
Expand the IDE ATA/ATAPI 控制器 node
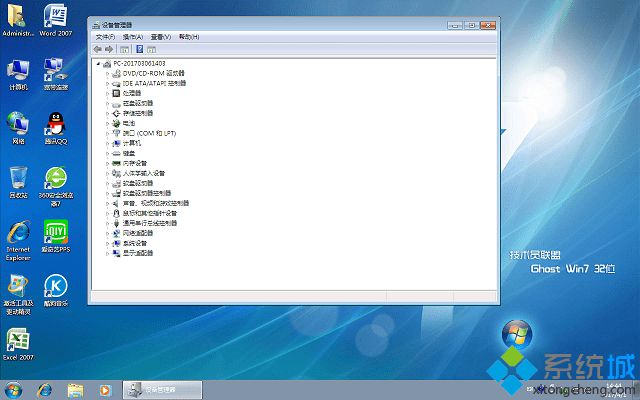[107, 84]
